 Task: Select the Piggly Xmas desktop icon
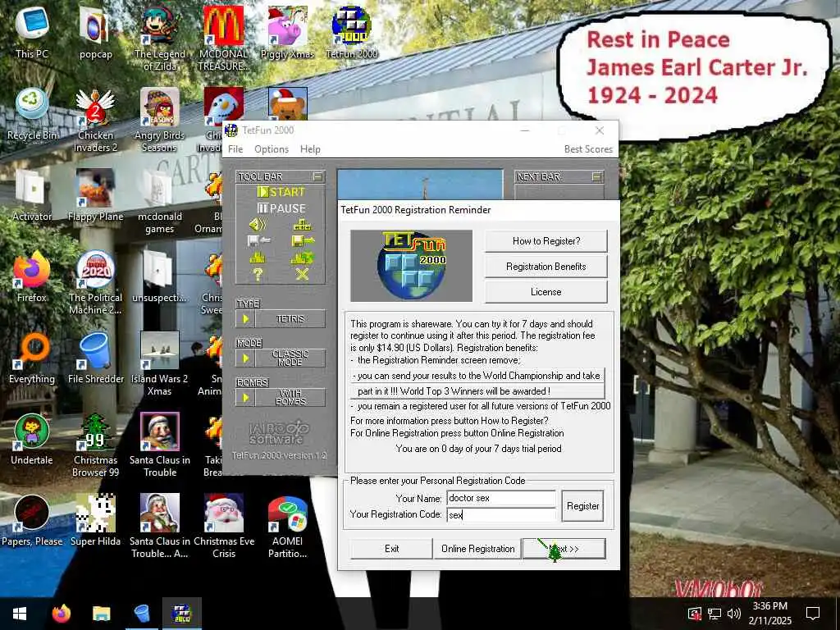click(x=287, y=32)
